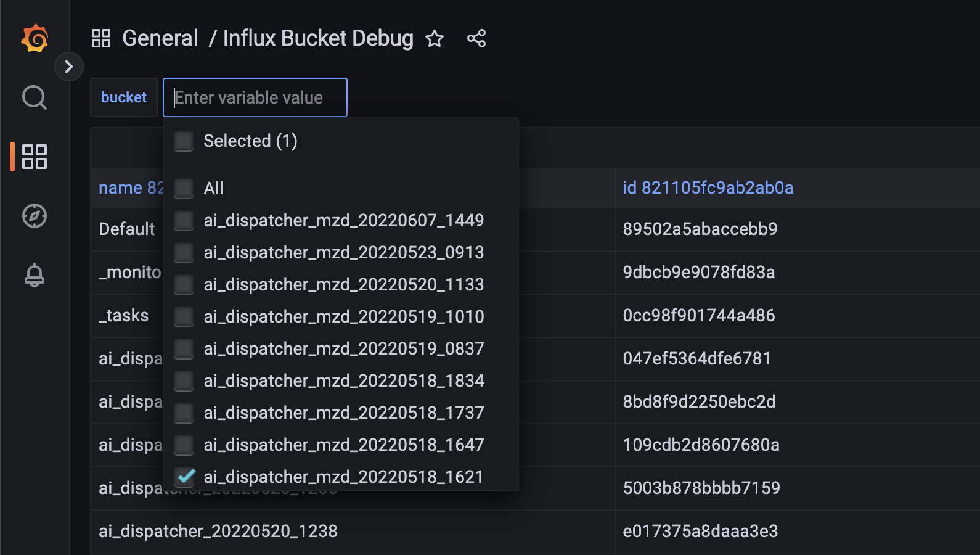
Task: Open the Search panel
Action: pos(35,97)
